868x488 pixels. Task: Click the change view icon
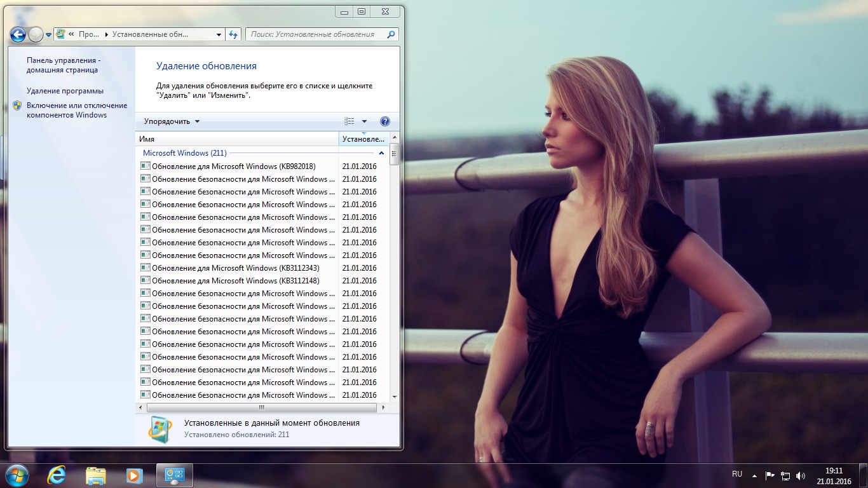tap(349, 121)
